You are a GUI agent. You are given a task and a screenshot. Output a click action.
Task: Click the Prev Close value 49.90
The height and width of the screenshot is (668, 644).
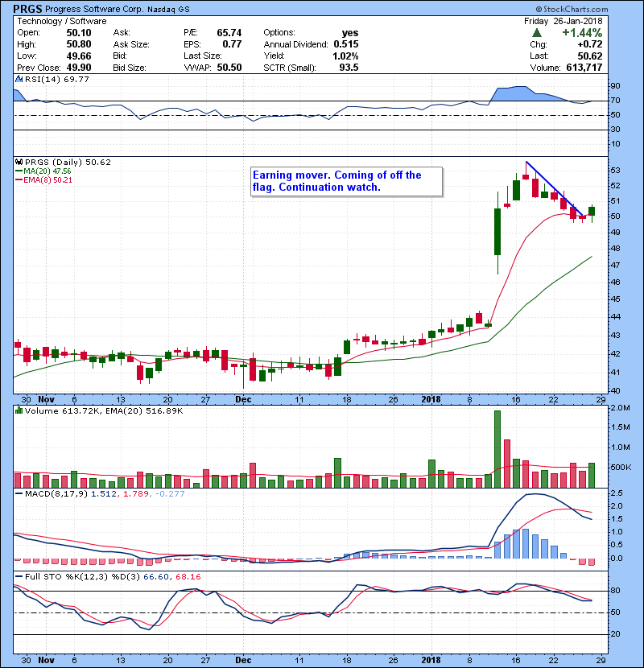click(79, 68)
